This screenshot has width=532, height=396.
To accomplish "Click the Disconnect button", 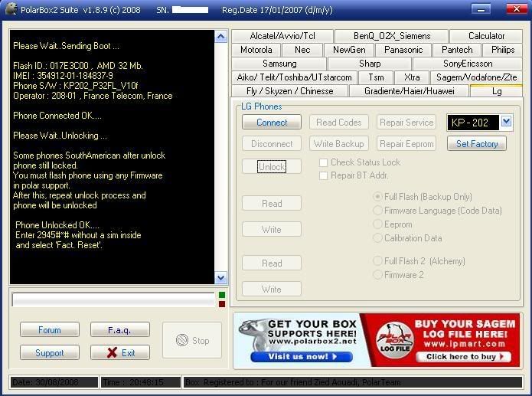I will pyautogui.click(x=272, y=144).
